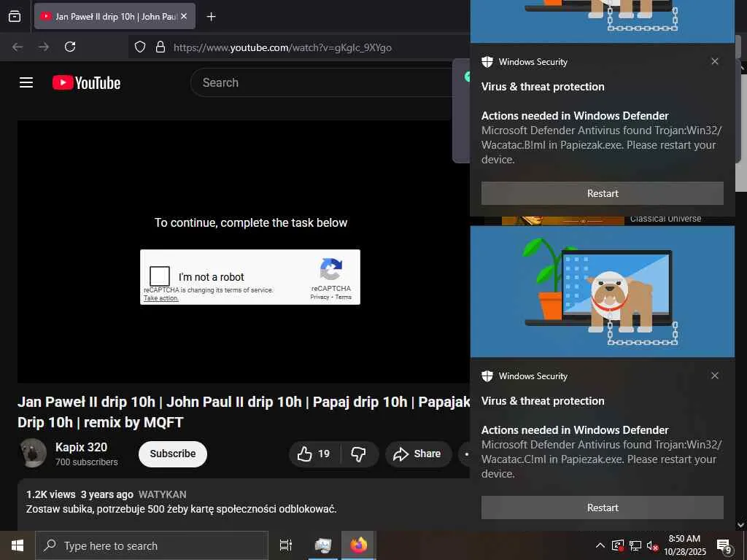Click the YouTube URL in address bar
This screenshot has height=560, width=747.
(282, 47)
